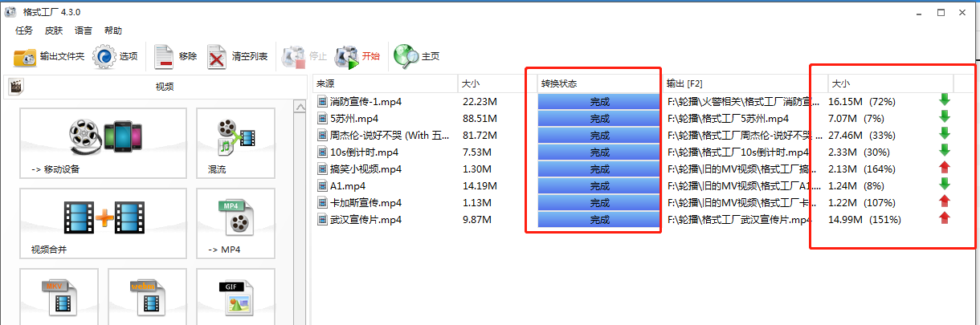Image resolution: width=980 pixels, height=325 pixels.
Task: Choose the GIF format tile
Action: point(236,297)
